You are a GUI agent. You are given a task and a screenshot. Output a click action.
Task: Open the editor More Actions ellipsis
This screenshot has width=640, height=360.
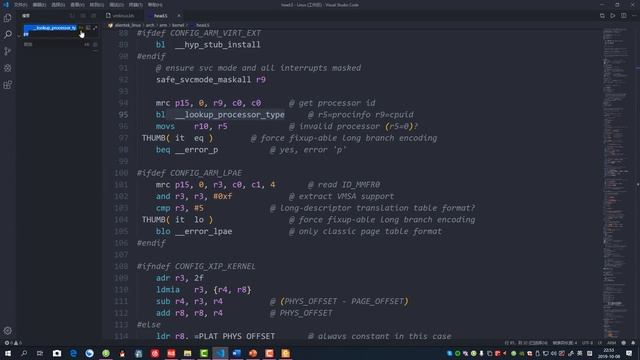coord(634,16)
